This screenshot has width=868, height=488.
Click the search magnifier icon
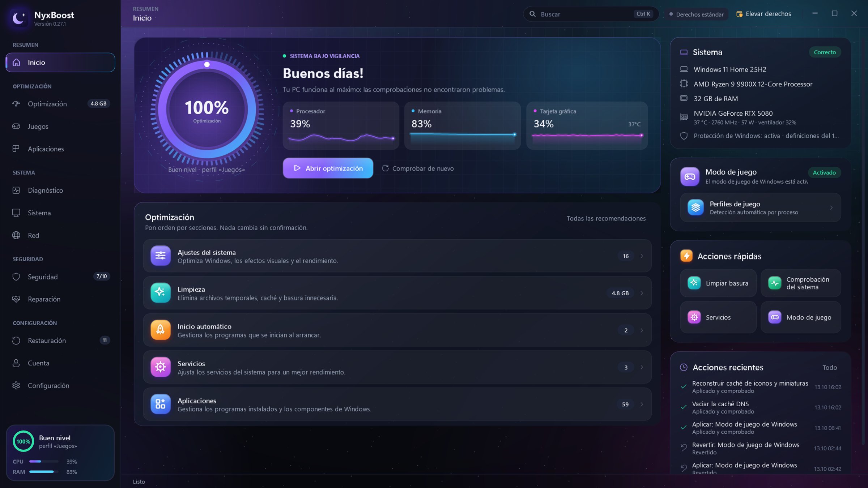click(x=532, y=14)
